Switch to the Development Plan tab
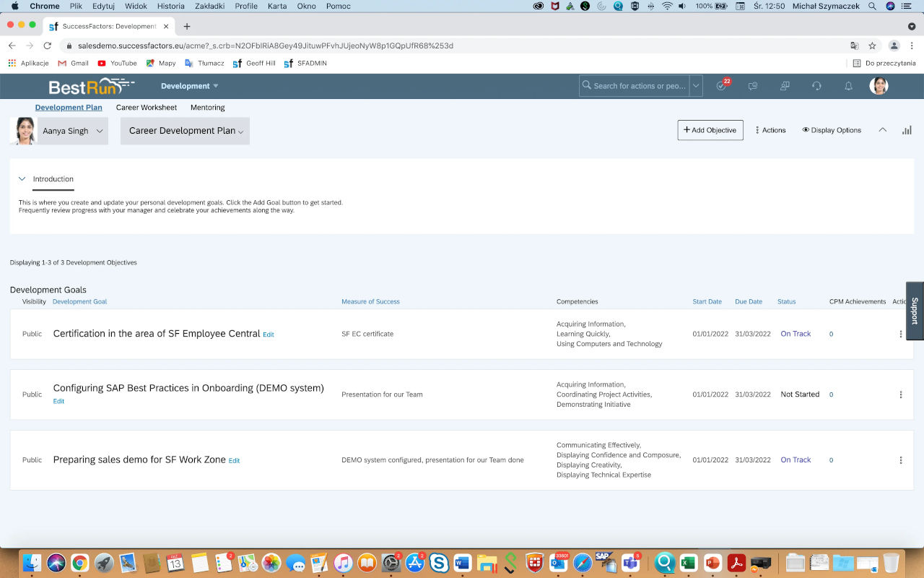This screenshot has width=924, height=578. pos(69,108)
